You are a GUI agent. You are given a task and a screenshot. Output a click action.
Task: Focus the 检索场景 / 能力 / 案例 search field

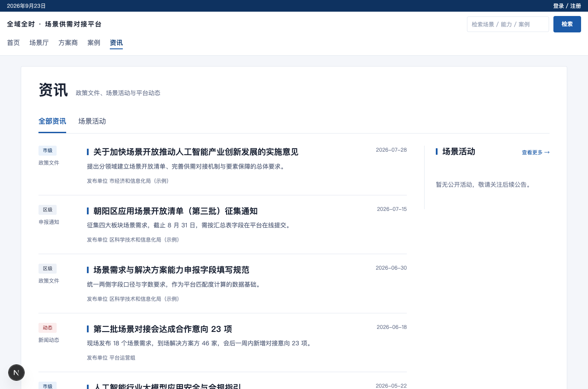point(508,24)
